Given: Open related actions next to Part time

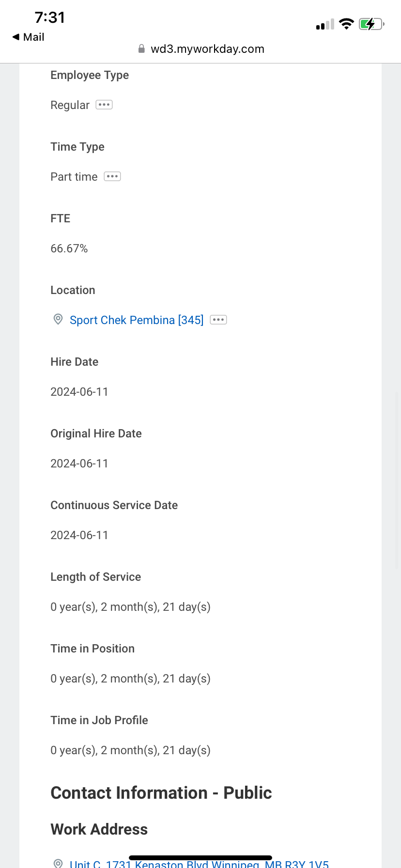Looking at the screenshot, I should 112,176.
